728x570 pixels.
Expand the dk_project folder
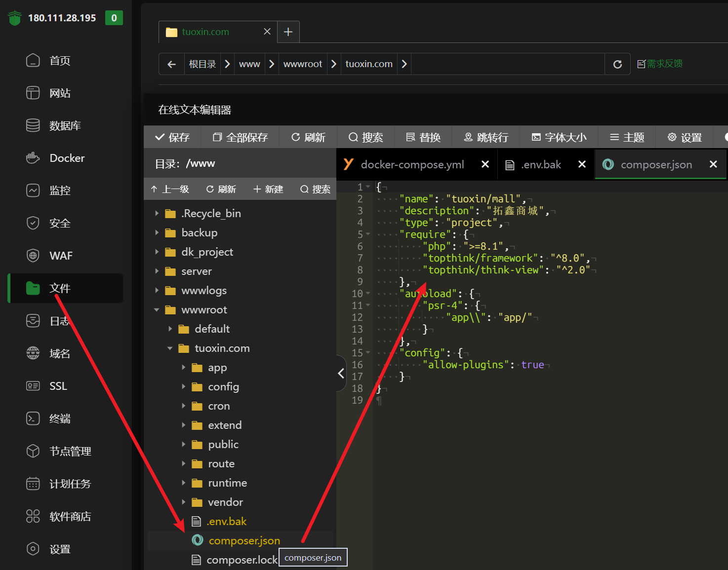(157, 252)
